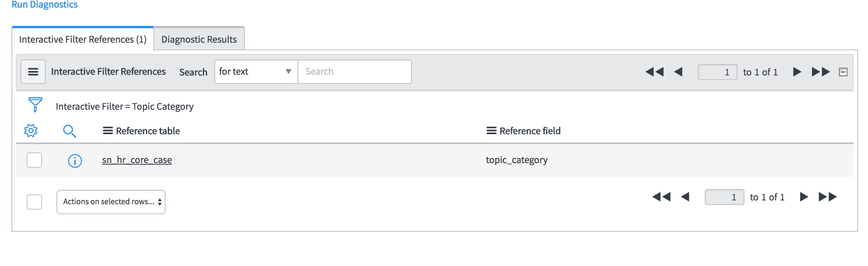The width and height of the screenshot is (868, 266).
Task: Click the Interactive Filter = Topic Category breadcrumb
Action: (x=125, y=106)
